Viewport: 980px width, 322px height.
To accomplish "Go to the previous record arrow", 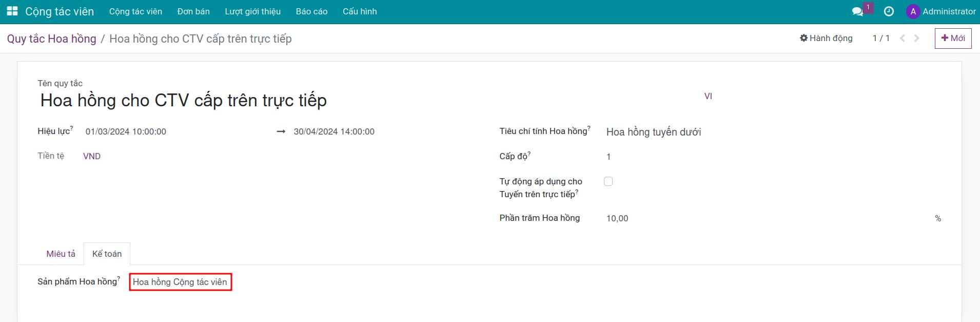I will [903, 38].
